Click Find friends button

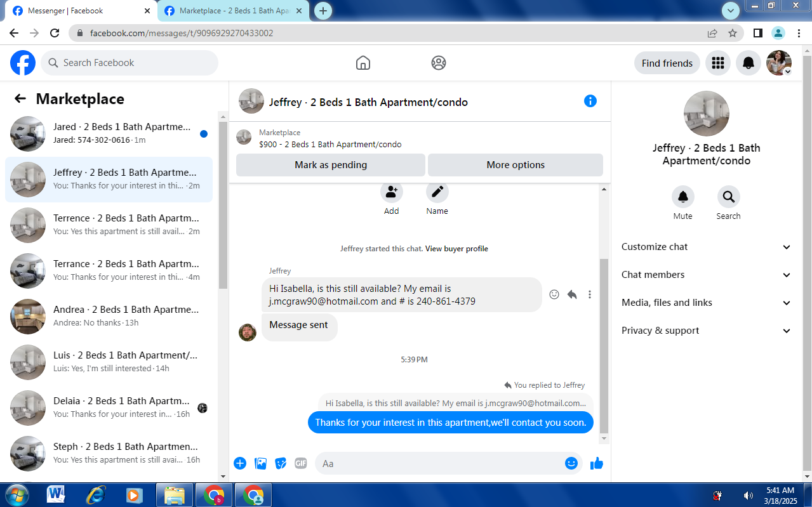coord(667,63)
